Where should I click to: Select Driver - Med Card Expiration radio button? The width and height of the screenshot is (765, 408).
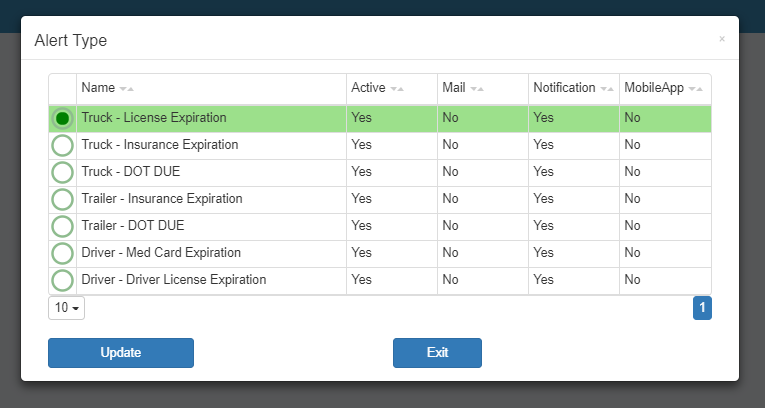pyautogui.click(x=62, y=253)
